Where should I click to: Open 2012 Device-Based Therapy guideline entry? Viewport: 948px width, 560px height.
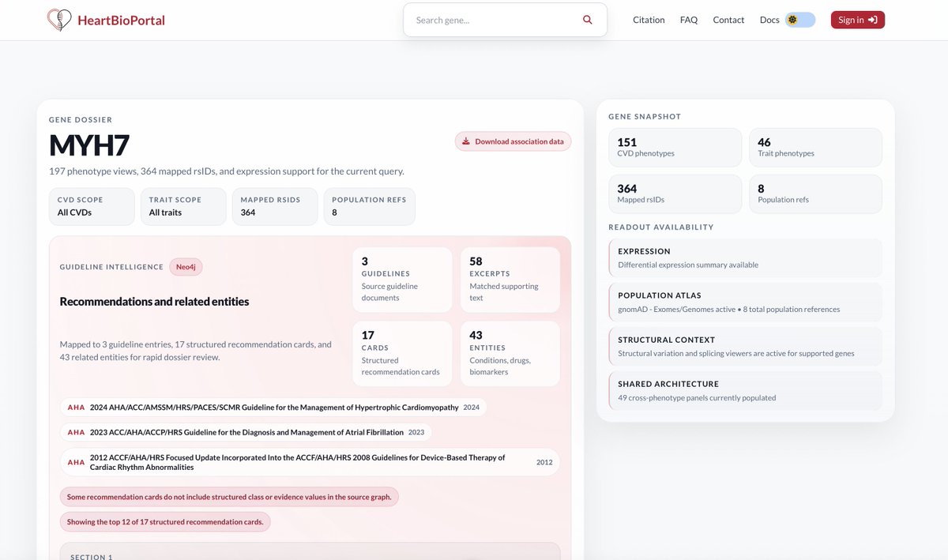[x=310, y=462]
